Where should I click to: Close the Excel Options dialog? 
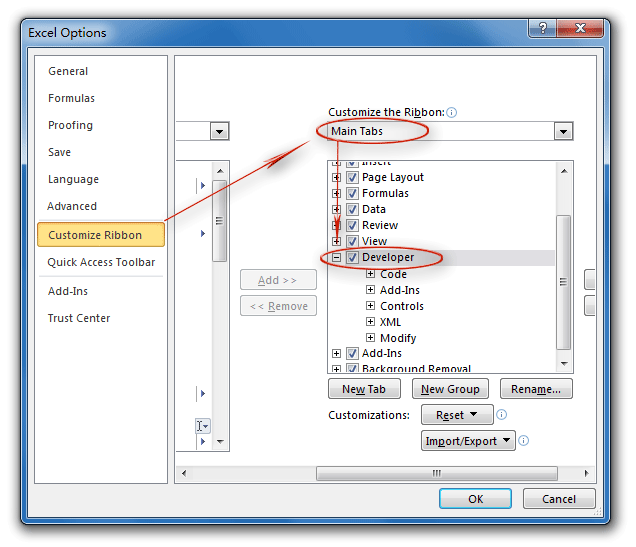[580, 28]
